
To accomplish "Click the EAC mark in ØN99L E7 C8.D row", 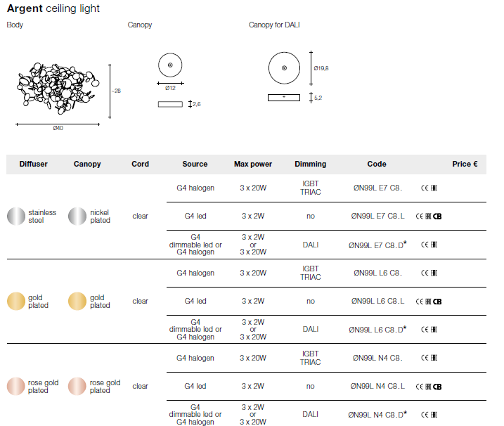I will tap(434, 245).
